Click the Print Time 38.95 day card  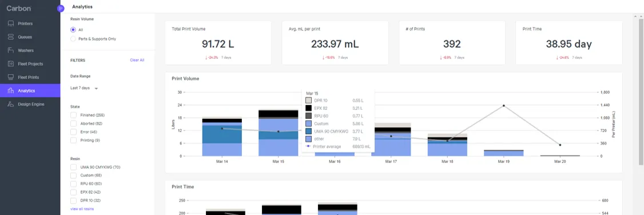(x=569, y=43)
